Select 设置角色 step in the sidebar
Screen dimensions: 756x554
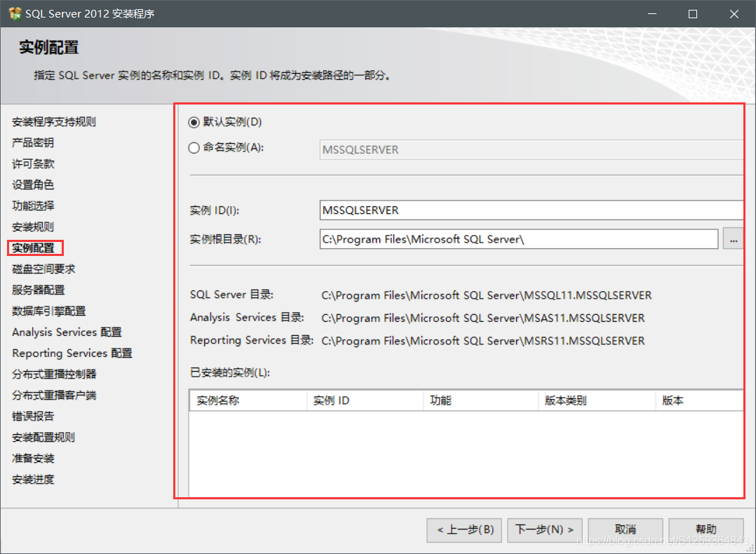pyautogui.click(x=33, y=184)
